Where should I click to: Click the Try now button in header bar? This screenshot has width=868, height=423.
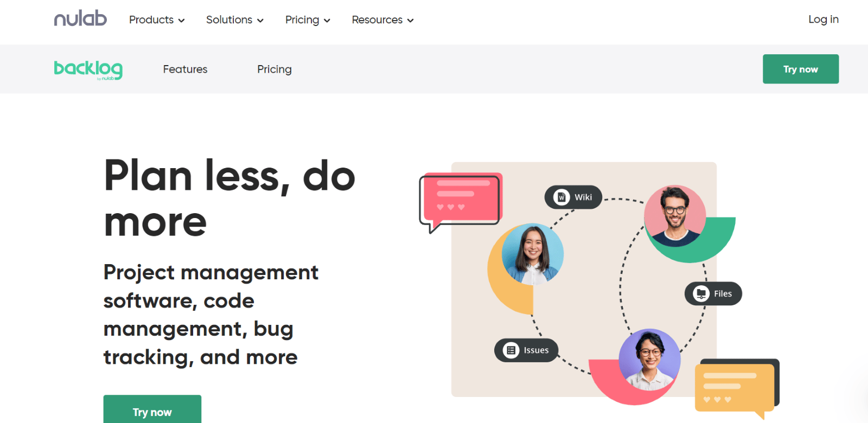(x=801, y=69)
